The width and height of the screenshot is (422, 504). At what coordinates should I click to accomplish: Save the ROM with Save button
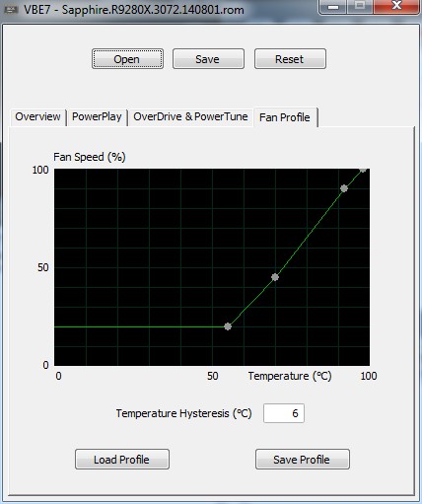tap(208, 59)
